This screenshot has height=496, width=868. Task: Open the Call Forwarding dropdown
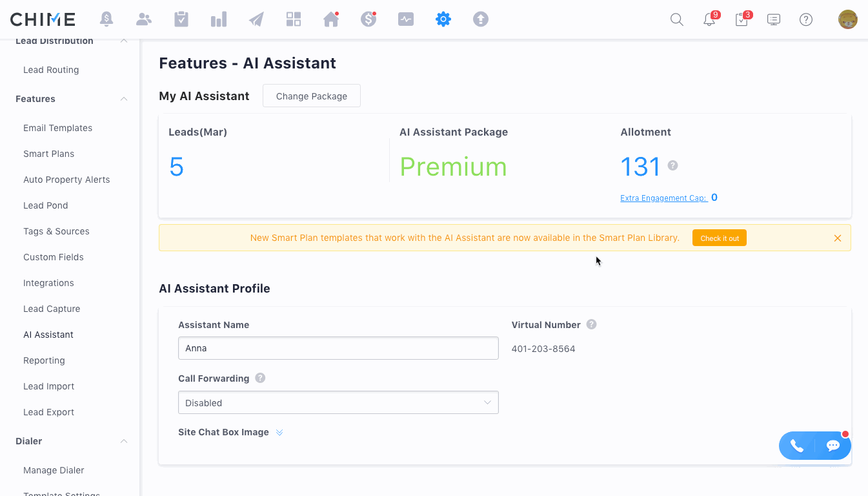pos(338,402)
